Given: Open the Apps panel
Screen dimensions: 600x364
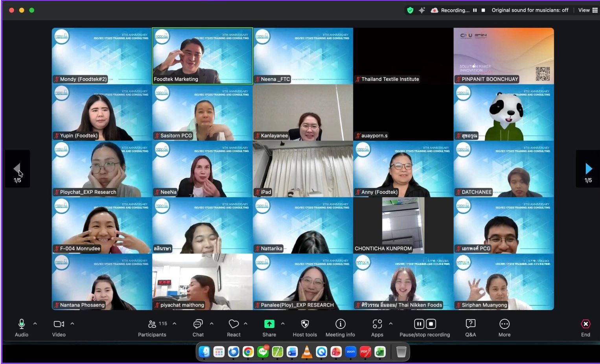Looking at the screenshot, I should [377, 327].
